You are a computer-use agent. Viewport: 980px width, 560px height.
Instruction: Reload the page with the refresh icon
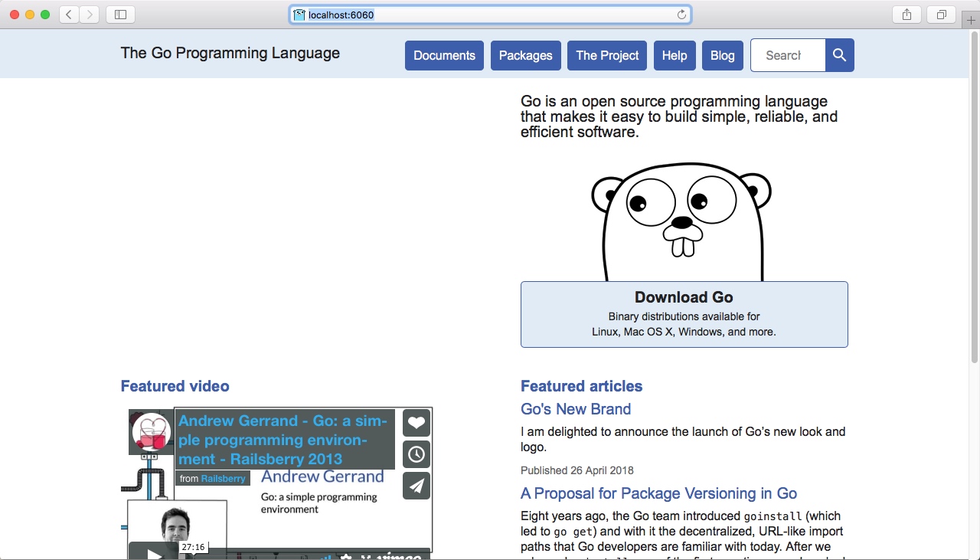(681, 15)
